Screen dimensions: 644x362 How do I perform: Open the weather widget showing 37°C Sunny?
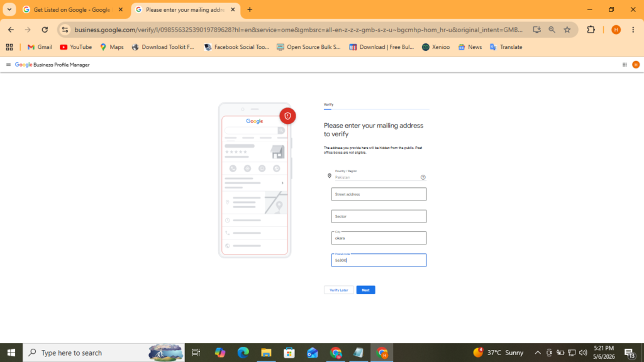[498, 353]
